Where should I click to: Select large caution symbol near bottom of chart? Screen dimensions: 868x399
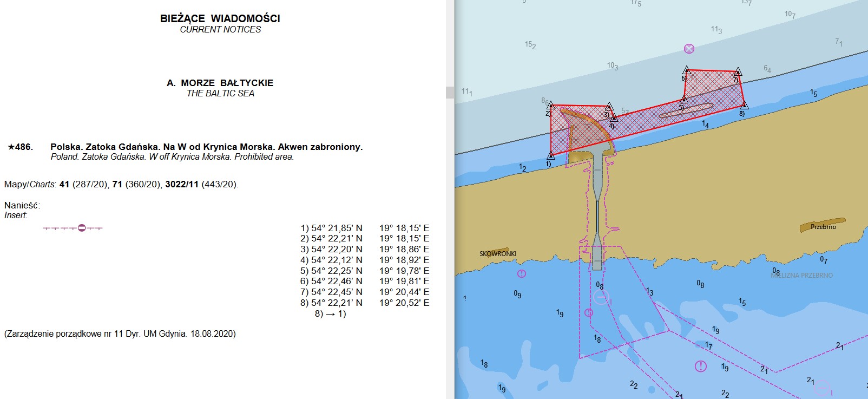tap(701, 367)
